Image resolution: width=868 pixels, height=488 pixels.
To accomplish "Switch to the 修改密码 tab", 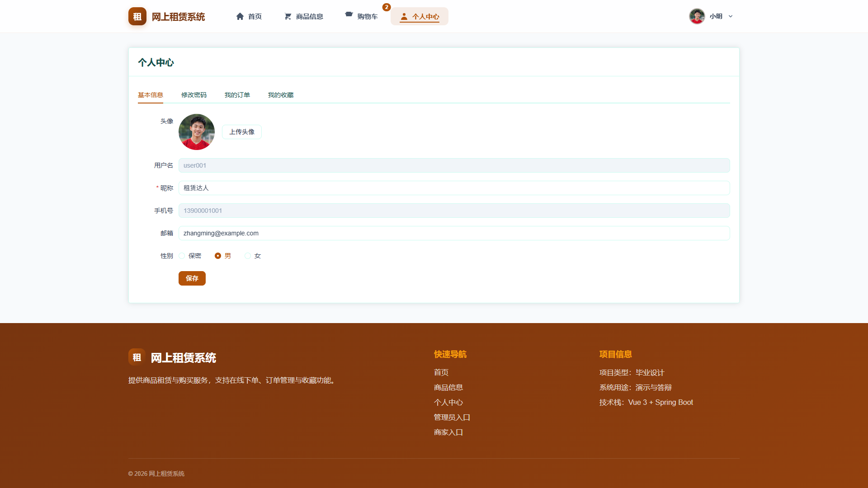I will click(194, 95).
